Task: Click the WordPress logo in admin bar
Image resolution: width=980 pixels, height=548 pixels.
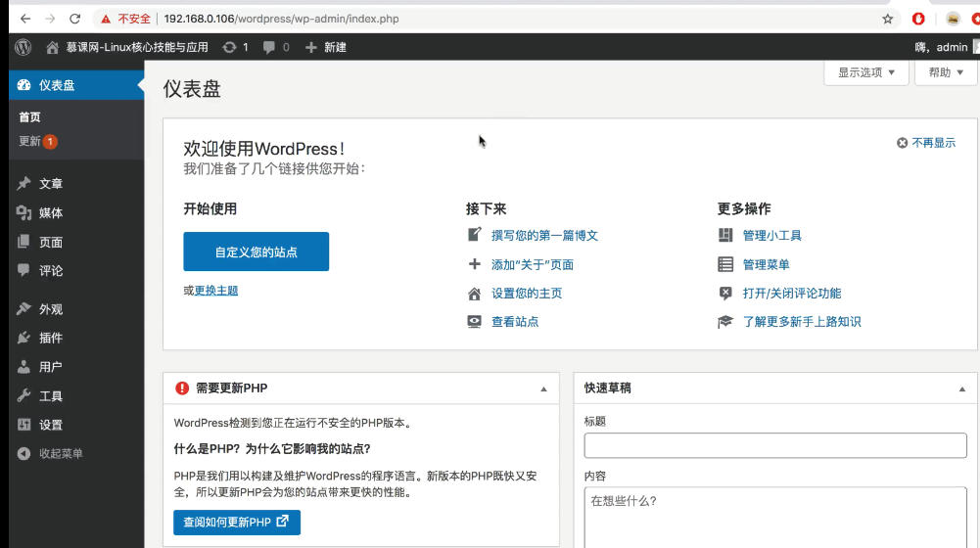Action: (23, 47)
